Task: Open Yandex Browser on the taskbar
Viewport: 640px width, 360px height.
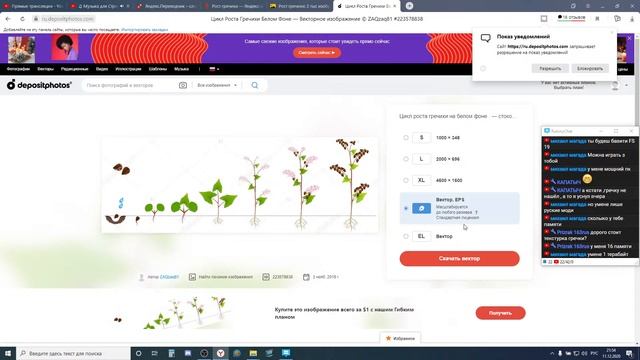Action: click(220, 353)
